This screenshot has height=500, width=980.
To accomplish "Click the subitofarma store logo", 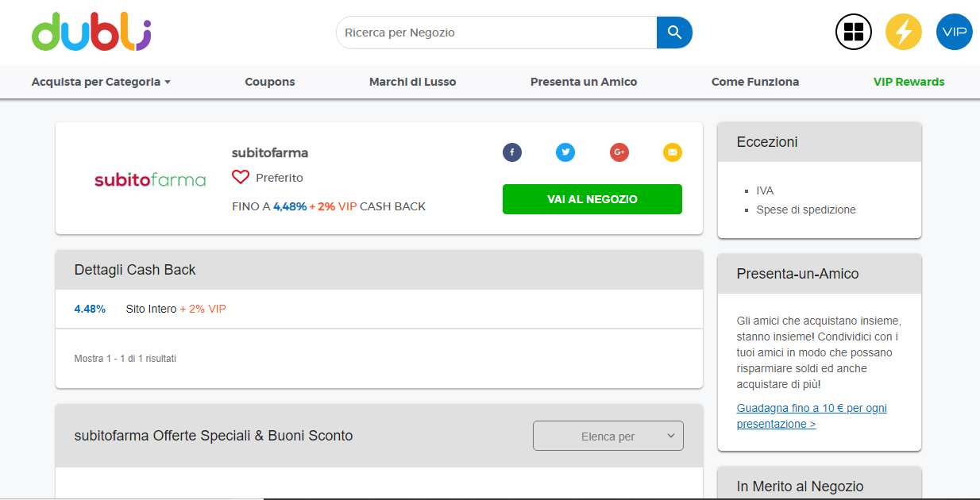I will pyautogui.click(x=150, y=179).
